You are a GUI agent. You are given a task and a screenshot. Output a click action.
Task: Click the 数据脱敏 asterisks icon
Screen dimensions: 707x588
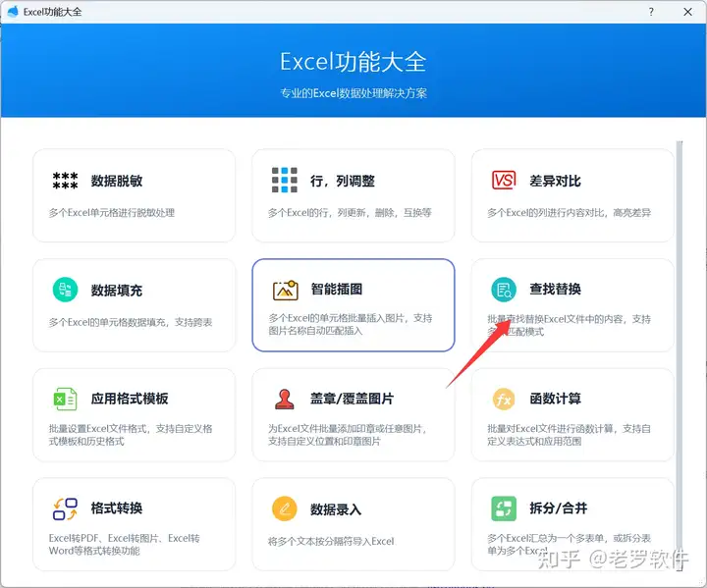point(65,181)
